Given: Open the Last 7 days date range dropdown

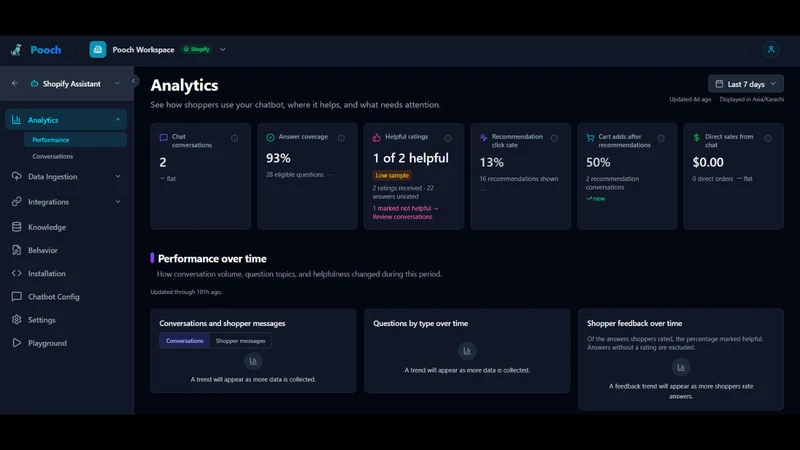Looking at the screenshot, I should (x=745, y=84).
